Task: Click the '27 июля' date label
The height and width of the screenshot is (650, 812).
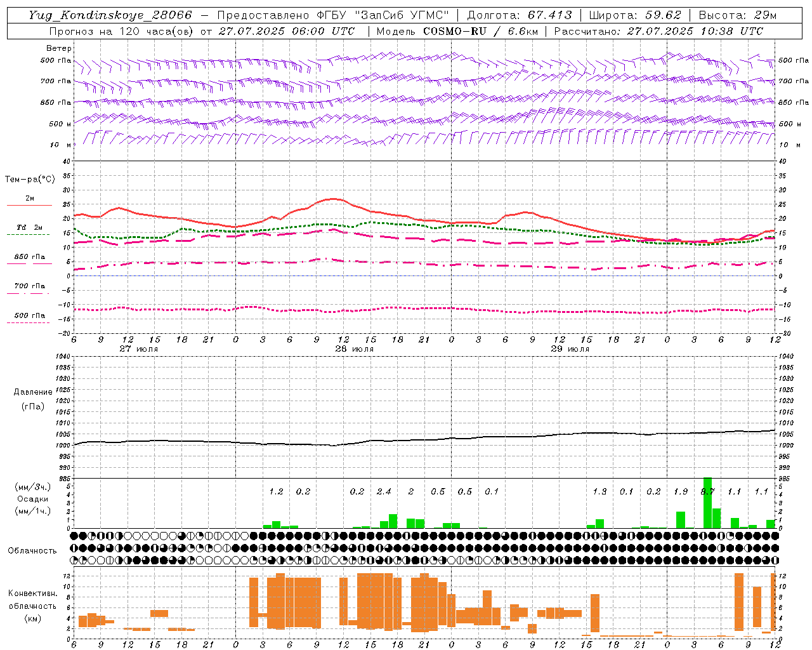Action: tap(139, 349)
